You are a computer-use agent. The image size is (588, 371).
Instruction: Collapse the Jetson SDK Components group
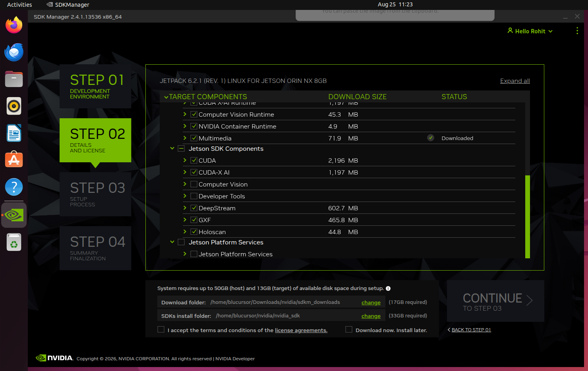point(172,148)
